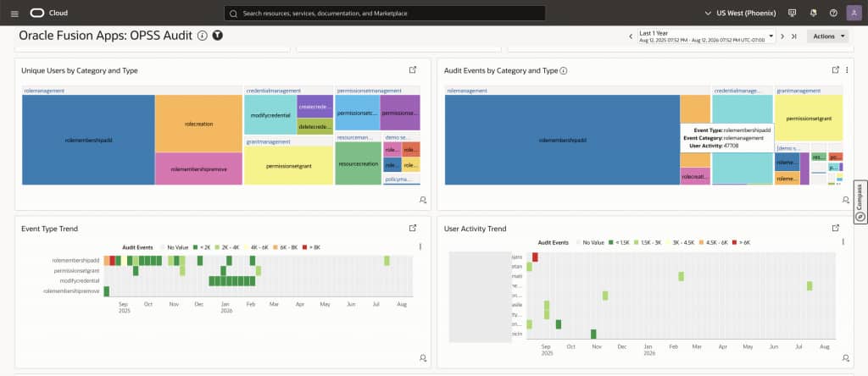Open Event Type Trend in Log Explorer
Image resolution: width=868 pixels, height=376 pixels.
click(413, 228)
